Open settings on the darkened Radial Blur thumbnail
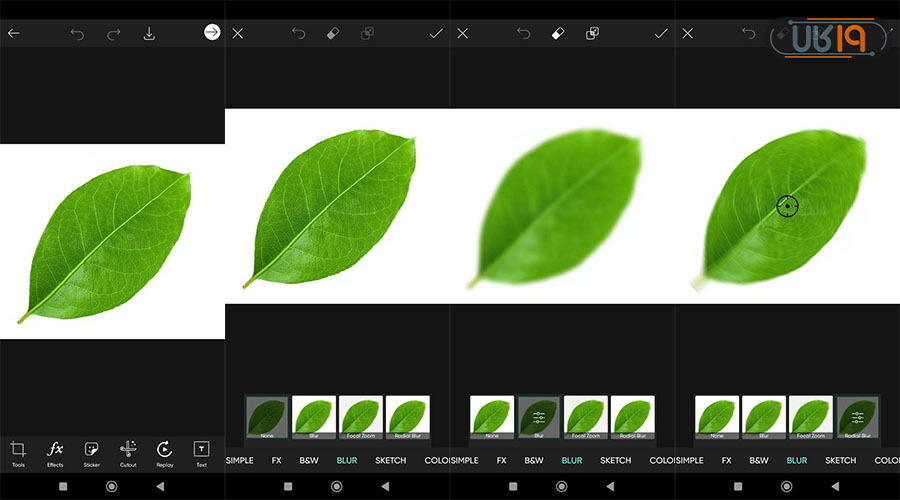 pyautogui.click(x=857, y=417)
